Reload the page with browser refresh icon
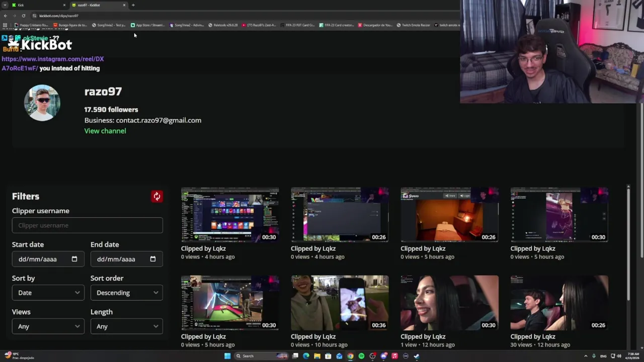The width and height of the screenshot is (644, 362). pos(23,16)
